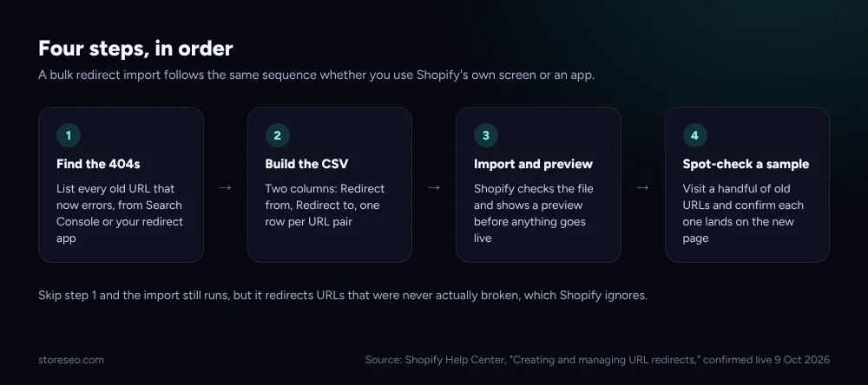Viewport: 868px width, 385px height.
Task: Select the 'Spot-check a sample' heading
Action: [x=746, y=164]
